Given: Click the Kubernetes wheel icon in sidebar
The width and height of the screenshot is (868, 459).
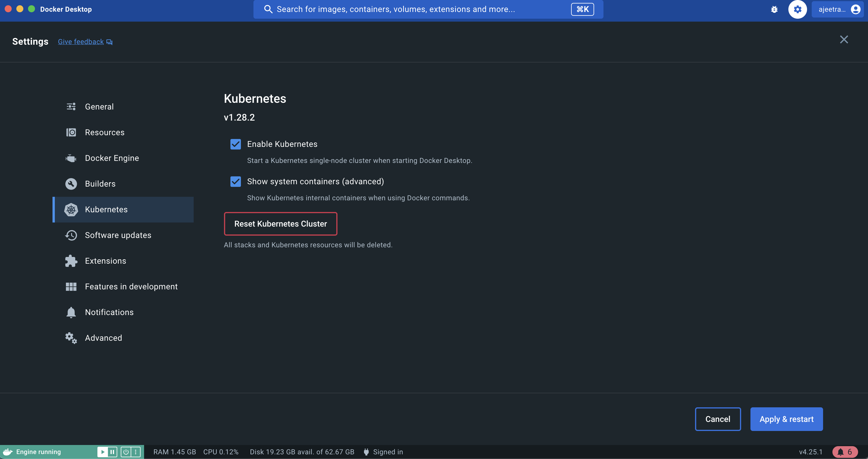Looking at the screenshot, I should [71, 209].
